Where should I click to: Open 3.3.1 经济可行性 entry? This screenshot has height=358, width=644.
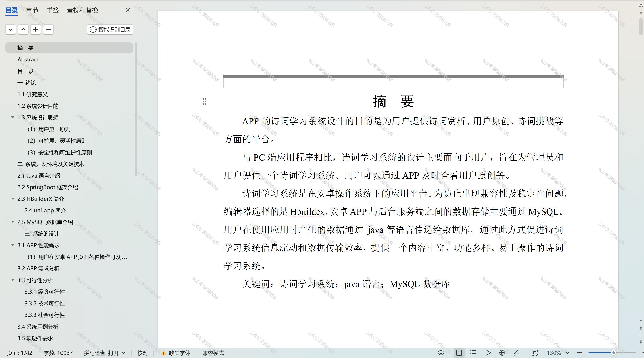[x=69, y=292]
